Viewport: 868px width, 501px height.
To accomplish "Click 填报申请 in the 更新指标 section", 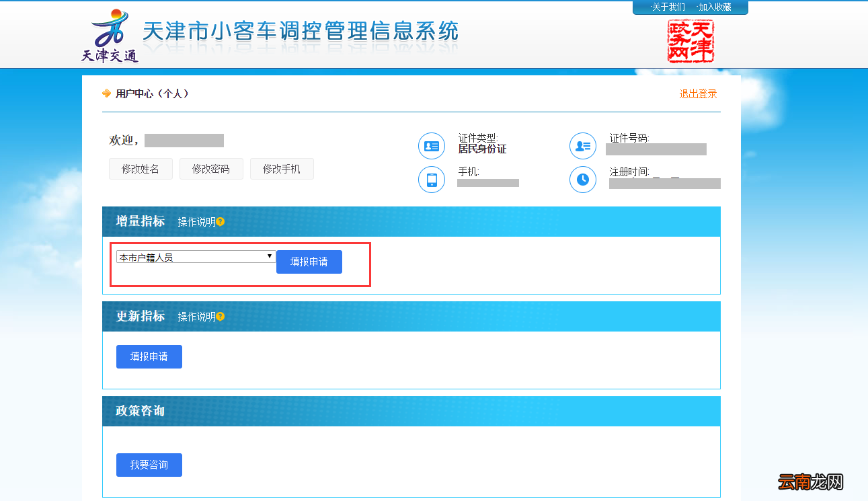I will (x=149, y=356).
